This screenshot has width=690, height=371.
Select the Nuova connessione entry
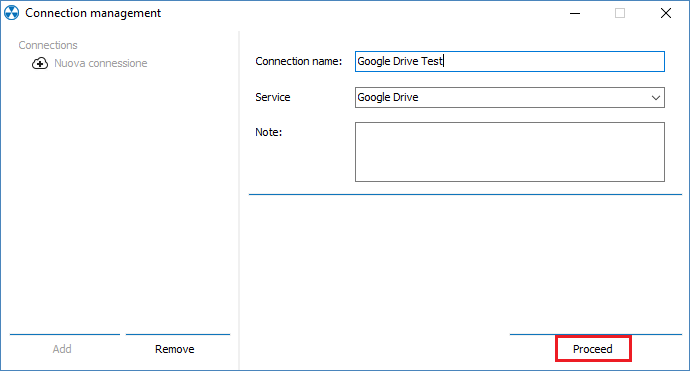point(100,63)
